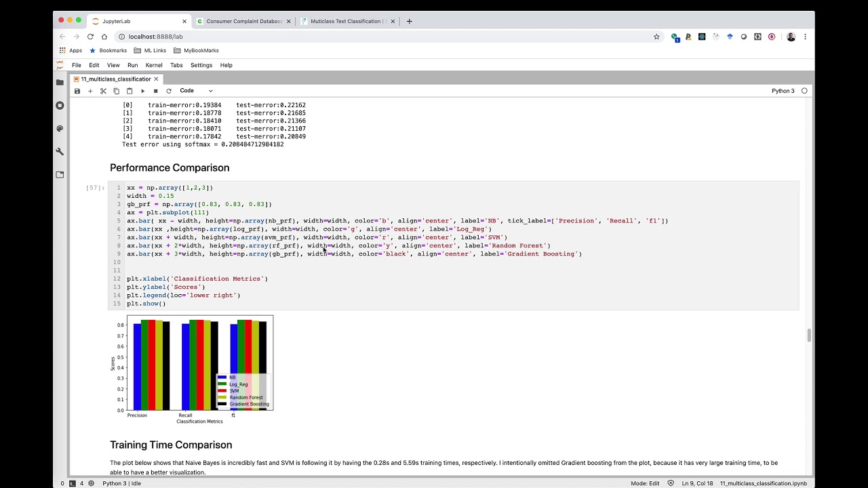Click inside code cell 57
868x488 pixels.
click(x=453, y=245)
